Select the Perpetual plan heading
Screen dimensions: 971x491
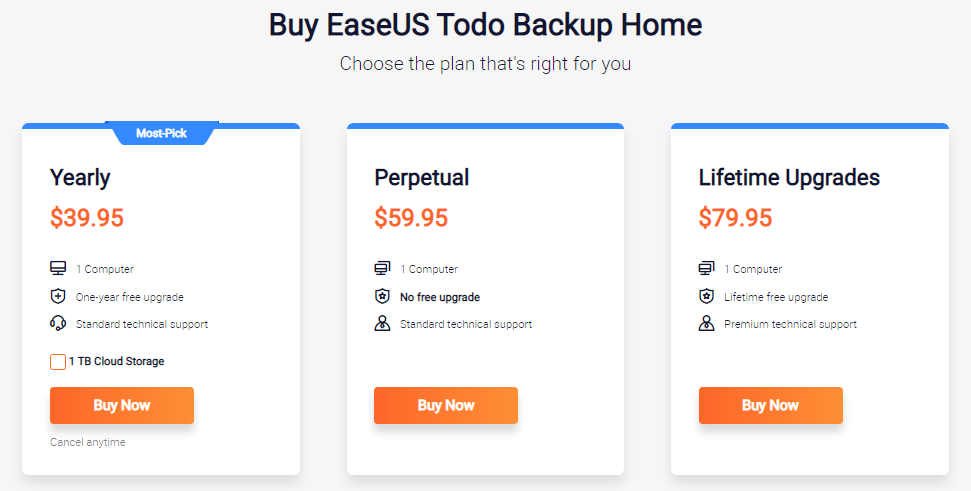click(x=422, y=178)
